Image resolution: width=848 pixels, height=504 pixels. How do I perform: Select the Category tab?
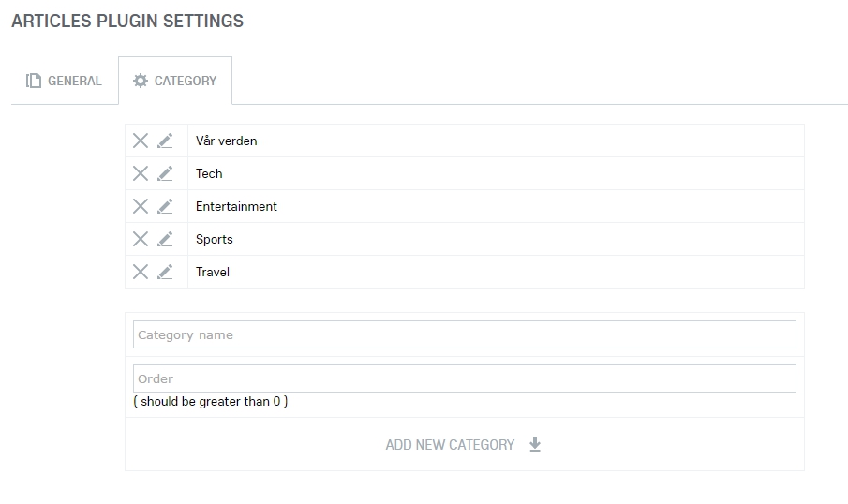(175, 81)
